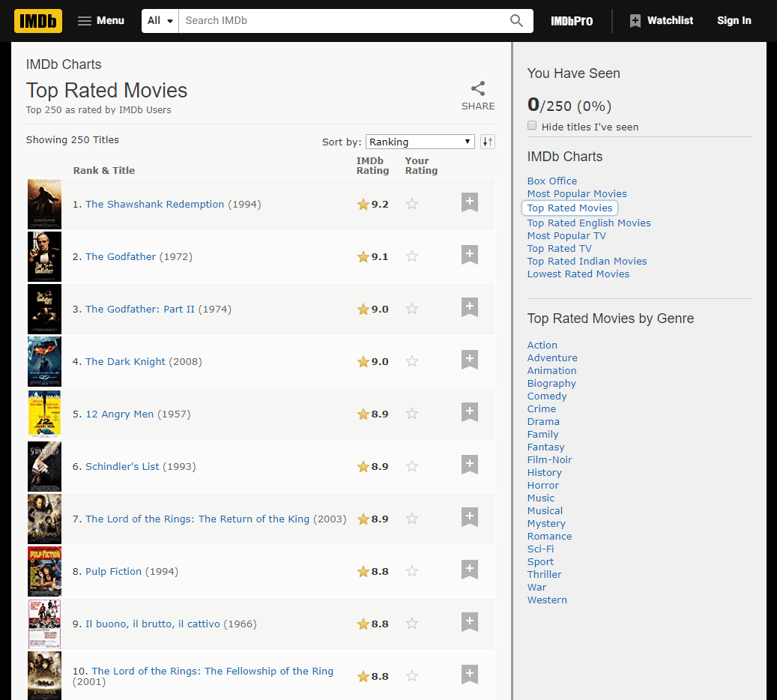Click 12 Angry Men poster thumbnail
777x700 pixels.
[x=45, y=414]
